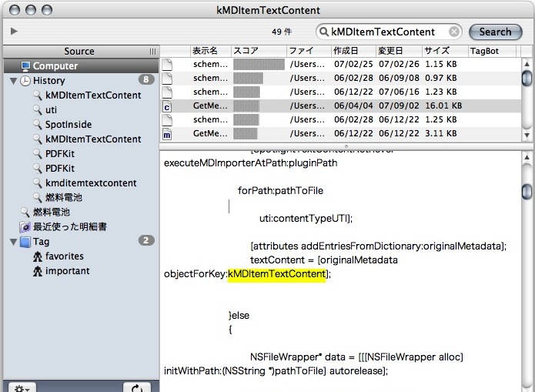Click the preview pane scroll up arrow
Image resolution: width=535 pixels, height=392 pixels.
pos(527,157)
